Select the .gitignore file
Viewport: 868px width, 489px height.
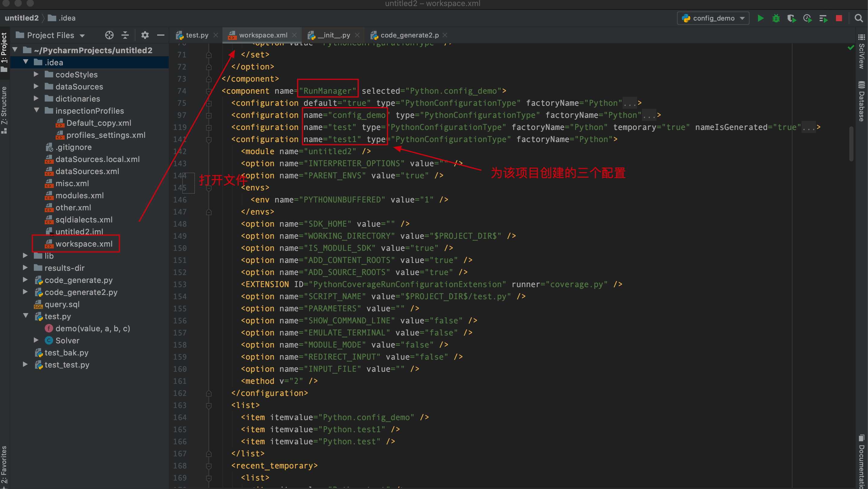[x=73, y=147]
